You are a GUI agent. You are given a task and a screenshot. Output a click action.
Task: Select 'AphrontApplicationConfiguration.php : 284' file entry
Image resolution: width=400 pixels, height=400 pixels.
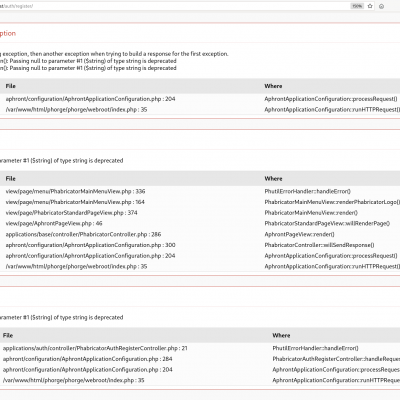88,359
